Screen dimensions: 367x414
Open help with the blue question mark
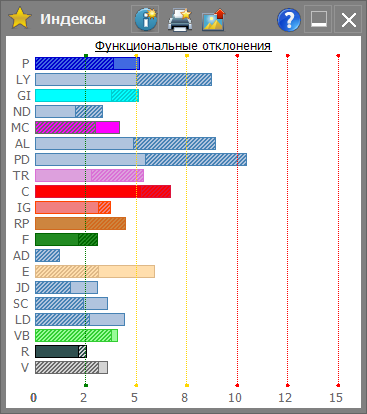click(x=289, y=20)
